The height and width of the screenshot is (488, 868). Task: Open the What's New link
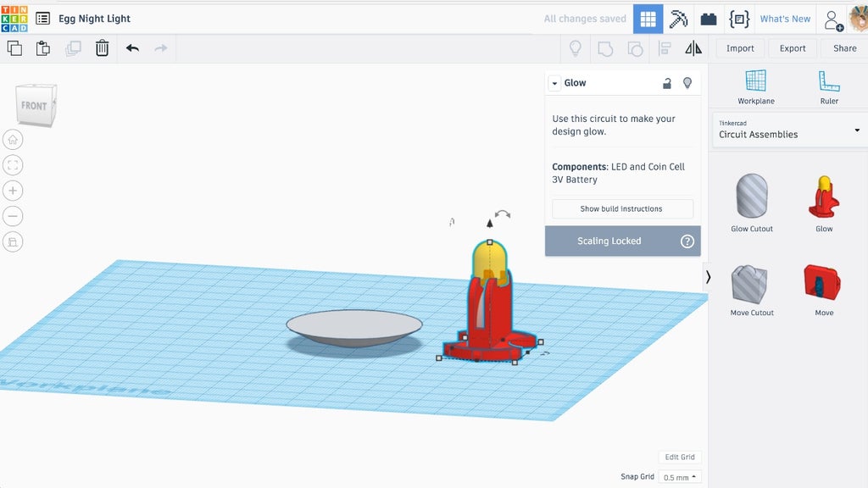coord(785,19)
